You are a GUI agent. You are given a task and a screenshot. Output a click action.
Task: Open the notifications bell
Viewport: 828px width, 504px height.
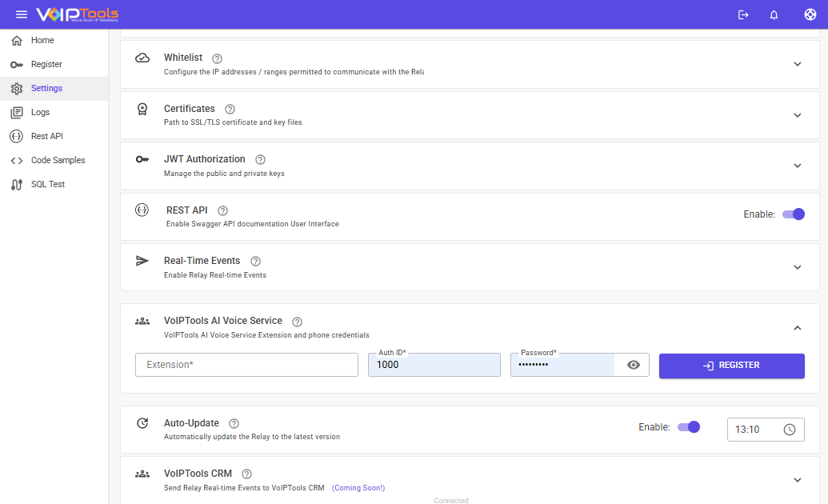point(774,14)
